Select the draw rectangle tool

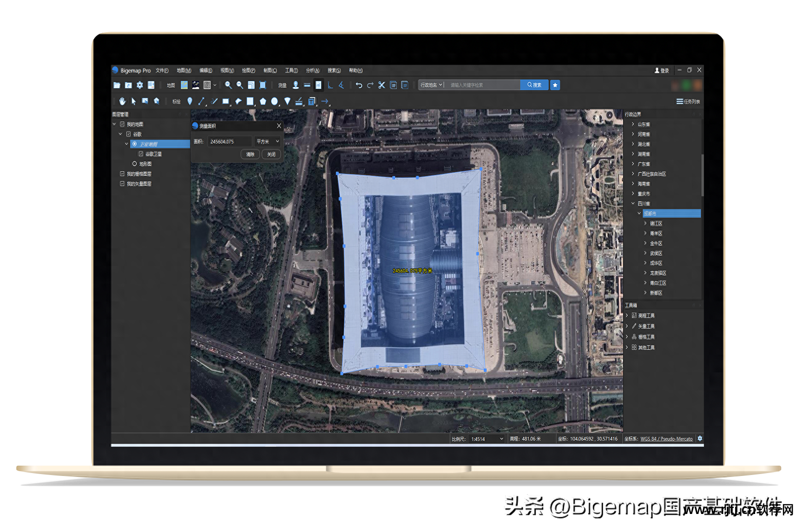point(226,101)
